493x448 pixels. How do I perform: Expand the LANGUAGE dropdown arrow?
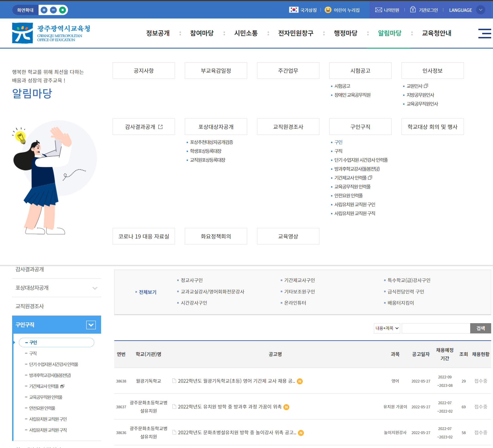coord(480,10)
